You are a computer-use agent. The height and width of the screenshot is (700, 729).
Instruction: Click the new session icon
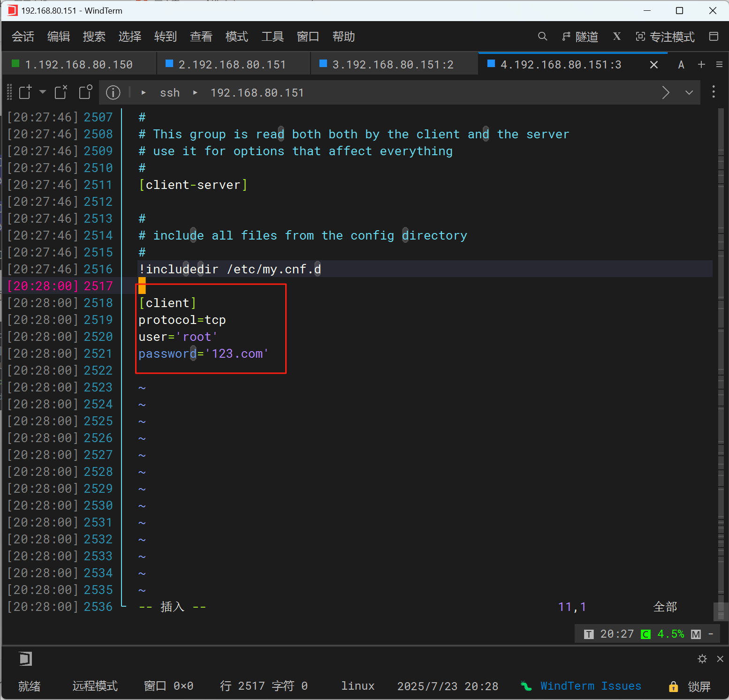tap(25, 92)
